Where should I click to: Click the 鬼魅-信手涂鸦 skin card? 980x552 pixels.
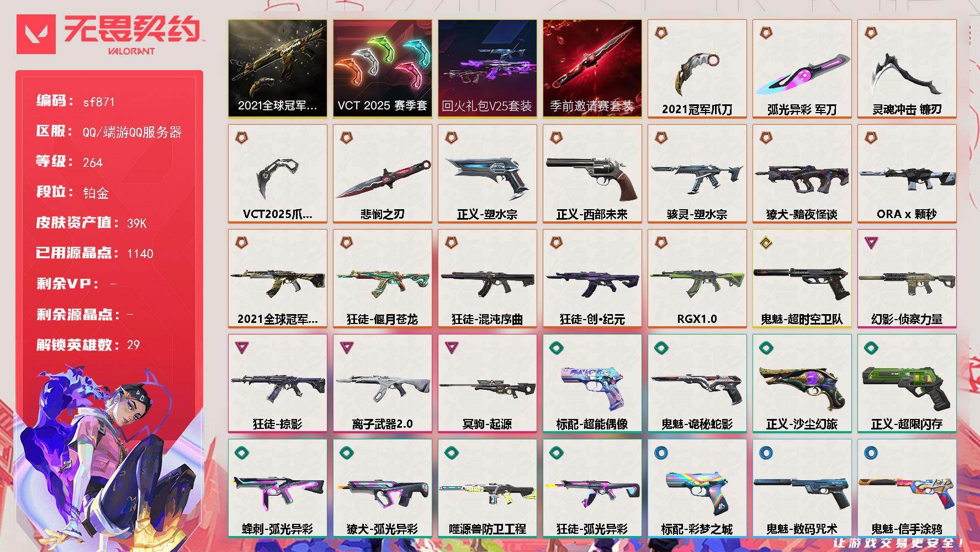[907, 489]
